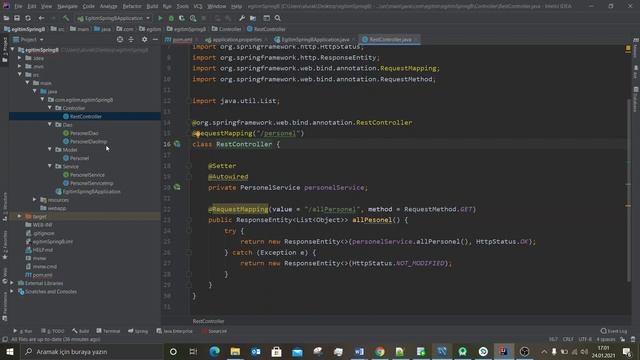The image size is (640, 360).
Task: Open the Terminal tool window
Action: 108,331
